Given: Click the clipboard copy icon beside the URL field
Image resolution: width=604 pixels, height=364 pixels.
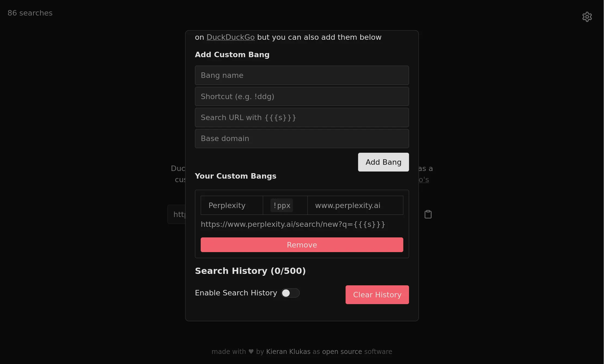Looking at the screenshot, I should 428,214.
